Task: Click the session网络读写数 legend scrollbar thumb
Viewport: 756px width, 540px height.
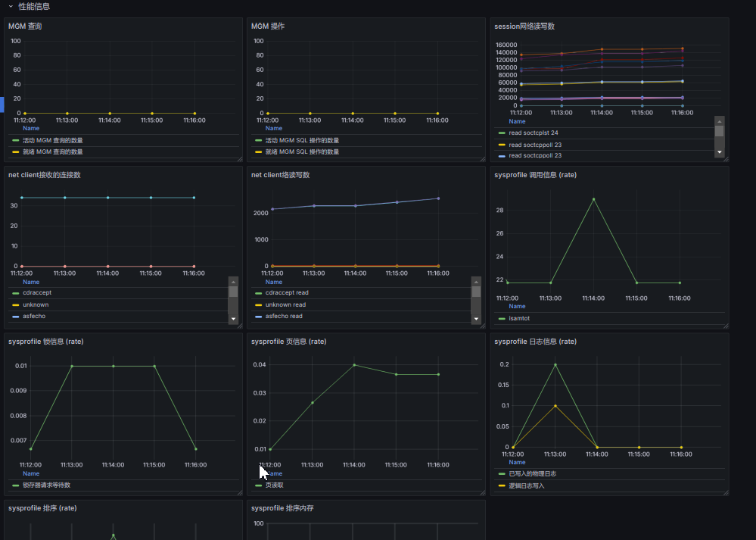Action: coord(720,131)
